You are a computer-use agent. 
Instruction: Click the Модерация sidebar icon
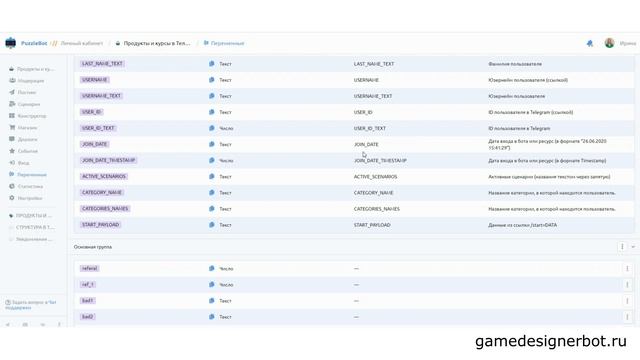[x=12, y=80]
